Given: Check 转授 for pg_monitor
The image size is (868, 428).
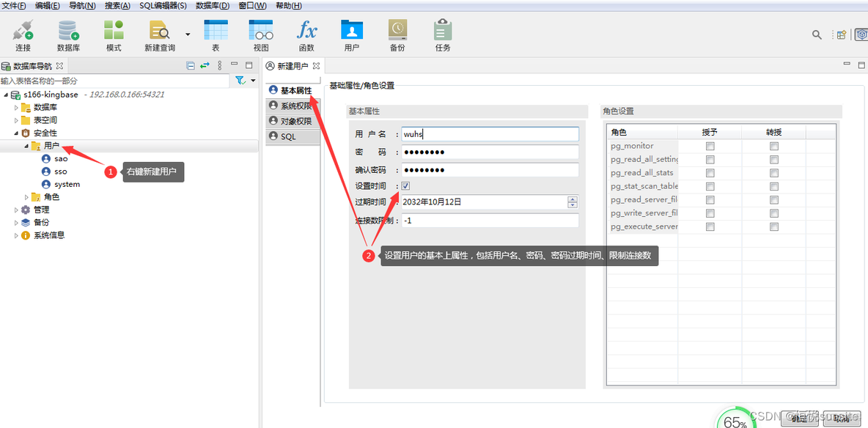Looking at the screenshot, I should pyautogui.click(x=774, y=146).
